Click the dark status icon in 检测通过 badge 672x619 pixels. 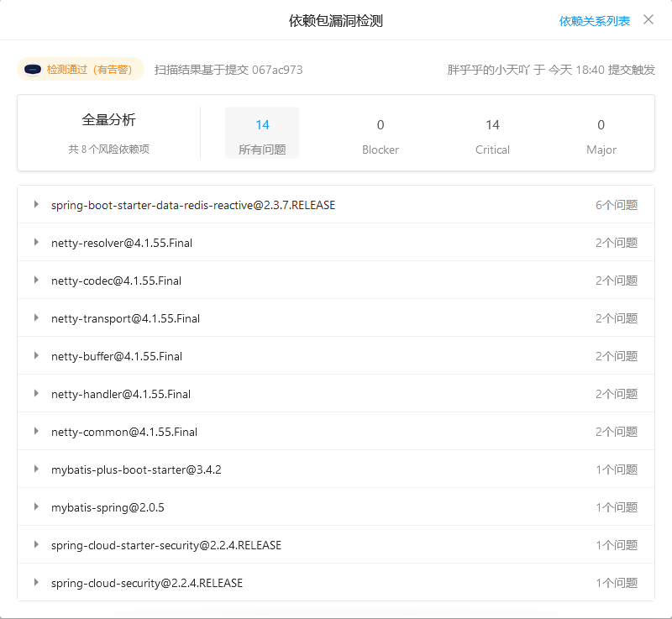pyautogui.click(x=33, y=70)
